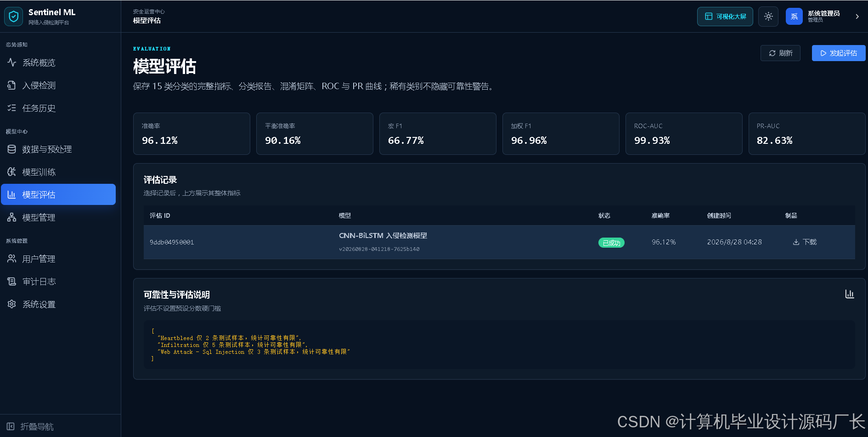
Task: Navigate to 数据与预处理
Action: [58, 149]
